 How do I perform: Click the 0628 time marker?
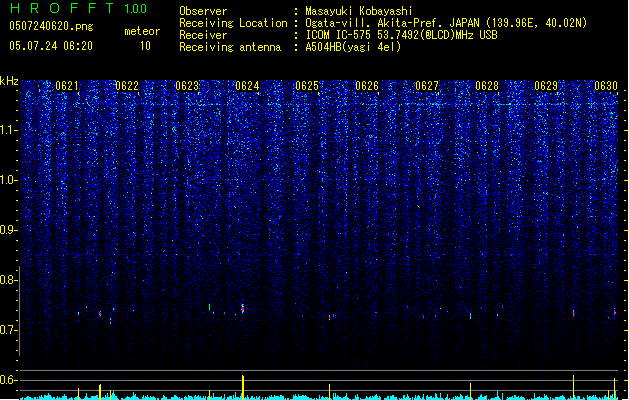pyautogui.click(x=487, y=86)
